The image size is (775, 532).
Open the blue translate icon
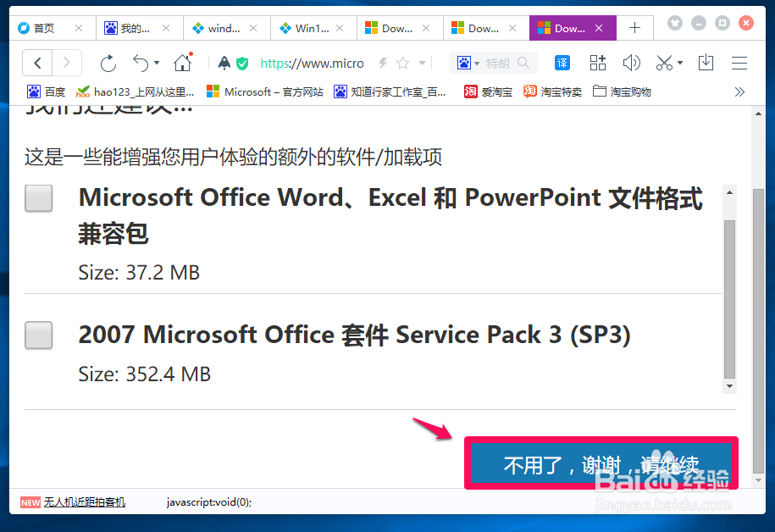tap(562, 63)
